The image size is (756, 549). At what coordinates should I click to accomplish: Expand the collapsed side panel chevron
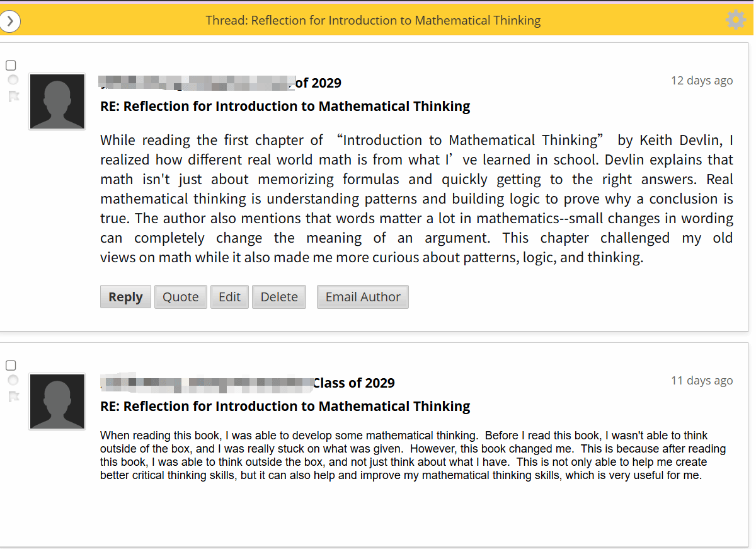tap(10, 21)
